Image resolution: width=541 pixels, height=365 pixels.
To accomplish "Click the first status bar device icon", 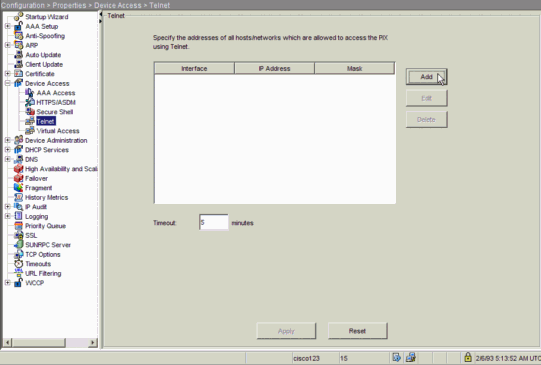I will 396,357.
